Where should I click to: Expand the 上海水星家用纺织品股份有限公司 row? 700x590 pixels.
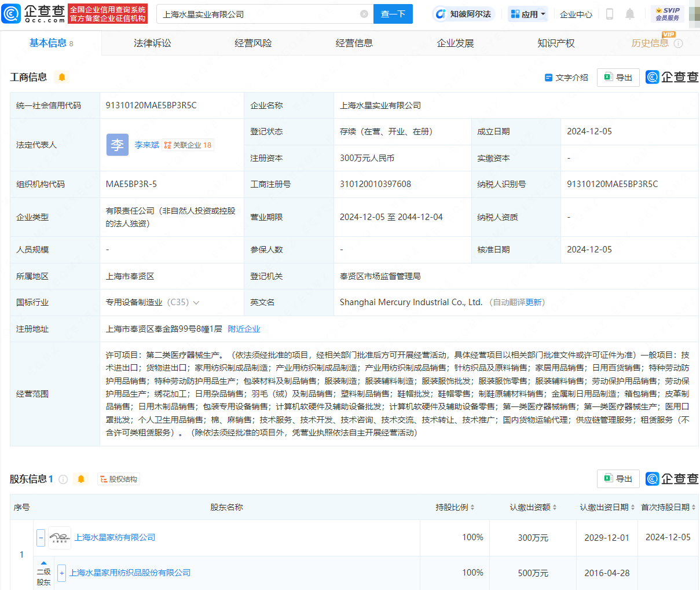click(61, 573)
